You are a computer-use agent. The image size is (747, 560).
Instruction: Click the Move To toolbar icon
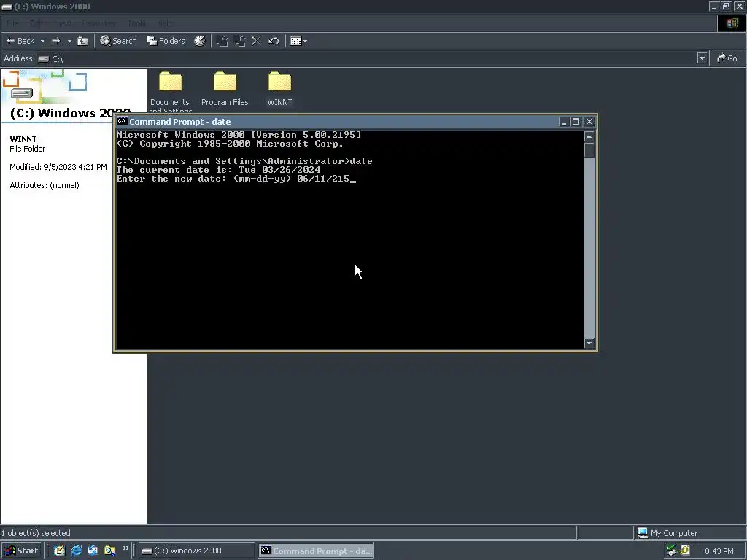[x=222, y=41]
